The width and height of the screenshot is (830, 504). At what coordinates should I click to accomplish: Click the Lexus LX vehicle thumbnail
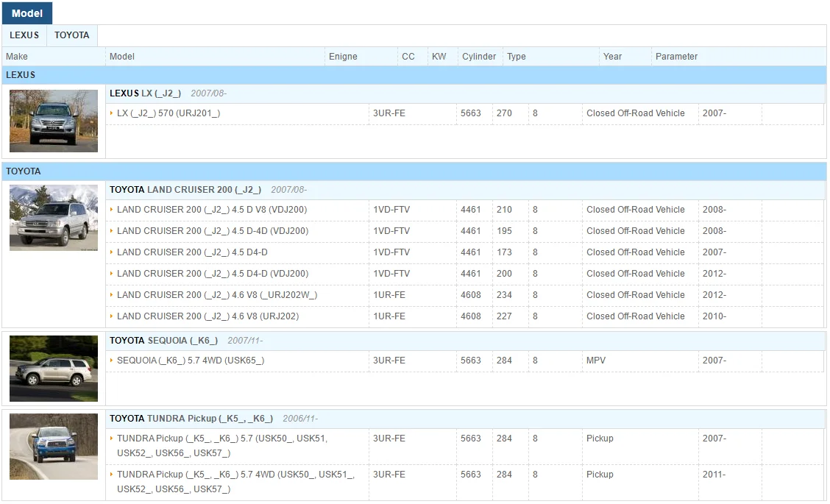click(x=54, y=121)
